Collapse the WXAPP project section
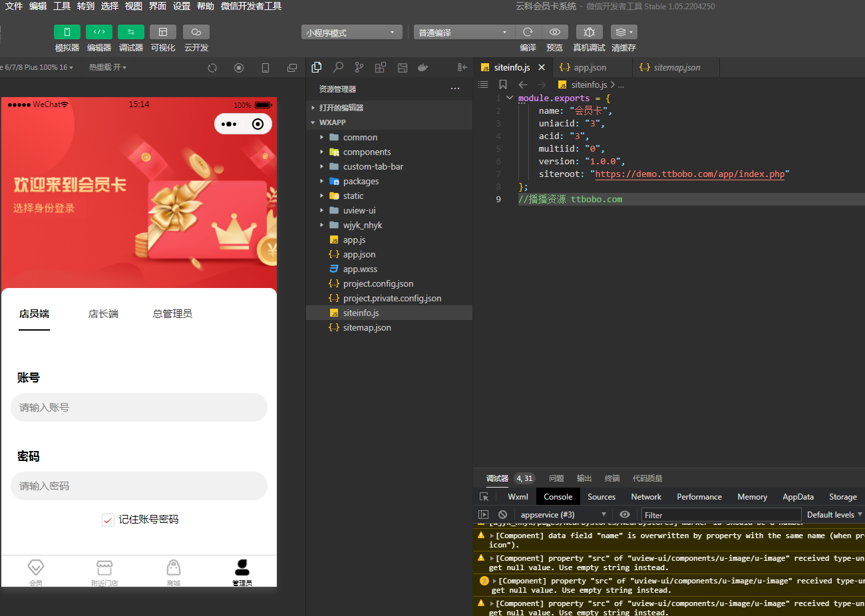The width and height of the screenshot is (865, 616). click(x=389, y=122)
